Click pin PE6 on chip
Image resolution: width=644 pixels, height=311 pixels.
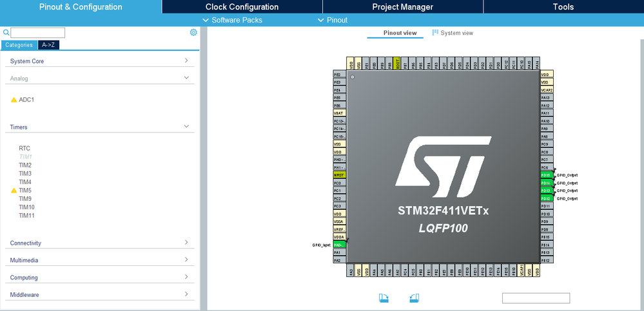[340, 106]
